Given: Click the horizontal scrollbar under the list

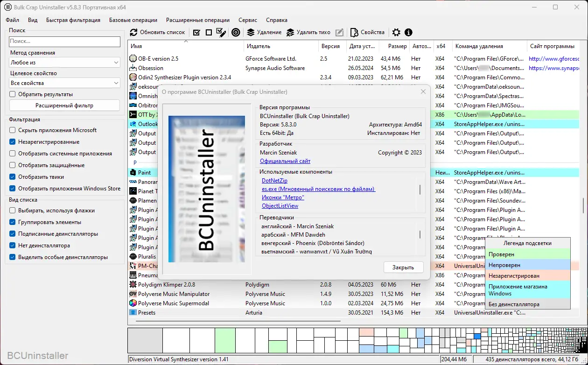Looking at the screenshot, I should [238, 321].
